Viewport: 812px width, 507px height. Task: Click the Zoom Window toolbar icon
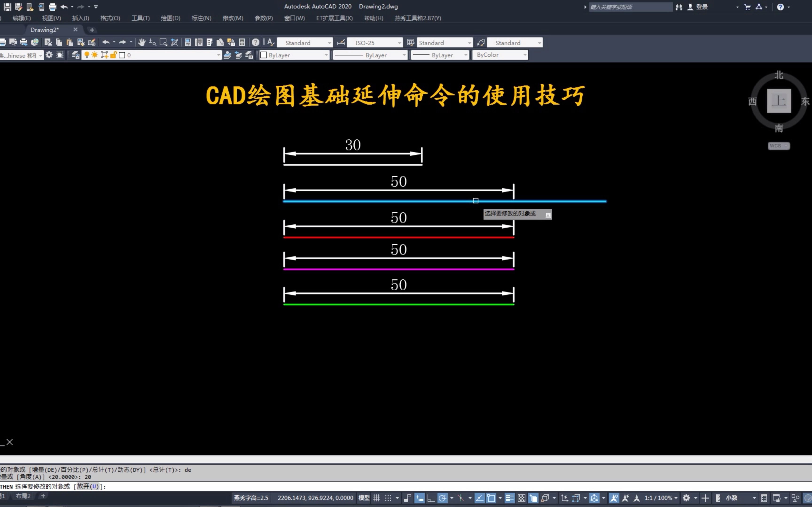163,42
